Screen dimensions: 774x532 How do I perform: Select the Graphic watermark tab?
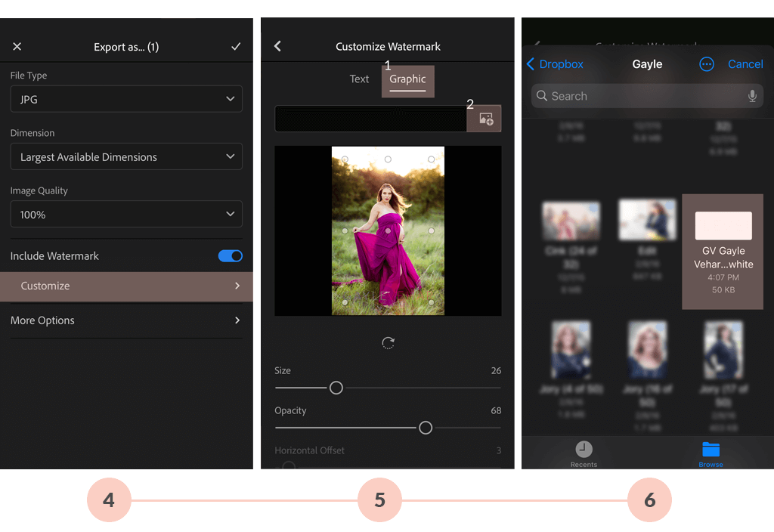click(x=407, y=80)
